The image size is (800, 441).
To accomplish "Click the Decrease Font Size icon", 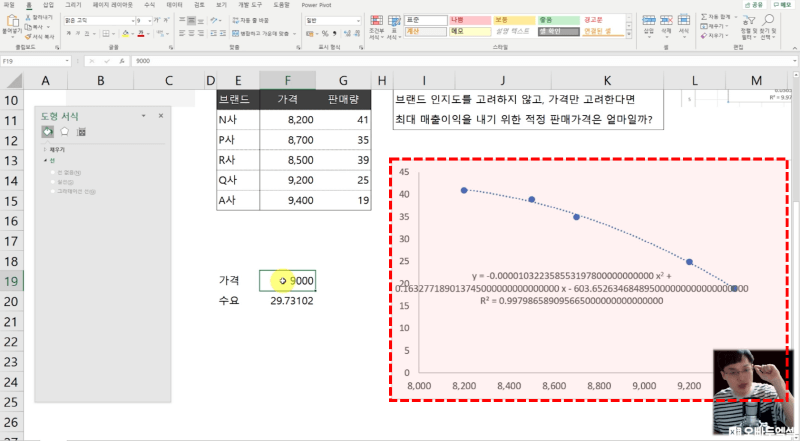I will [x=166, y=20].
